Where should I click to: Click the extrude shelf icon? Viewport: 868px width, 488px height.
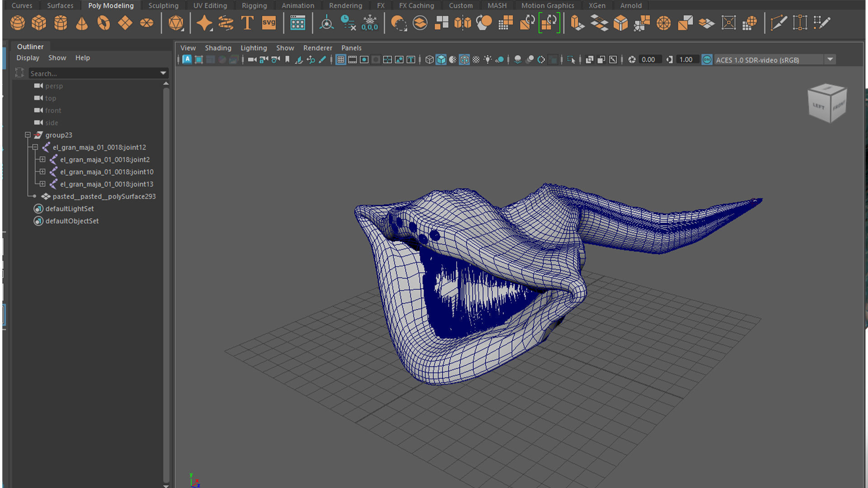click(577, 23)
